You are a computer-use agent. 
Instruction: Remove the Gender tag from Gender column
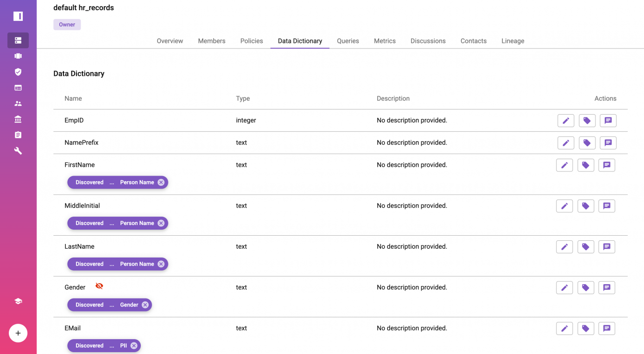point(145,305)
